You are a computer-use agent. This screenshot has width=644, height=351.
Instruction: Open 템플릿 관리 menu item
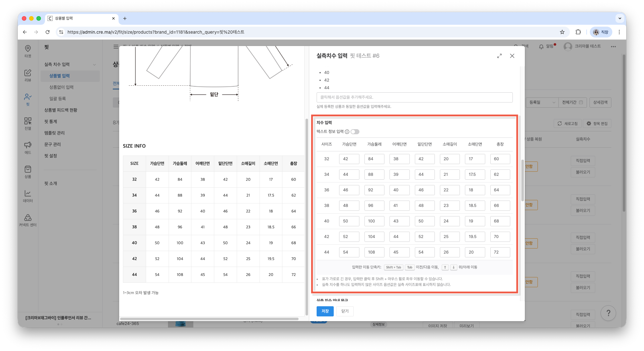click(x=55, y=133)
